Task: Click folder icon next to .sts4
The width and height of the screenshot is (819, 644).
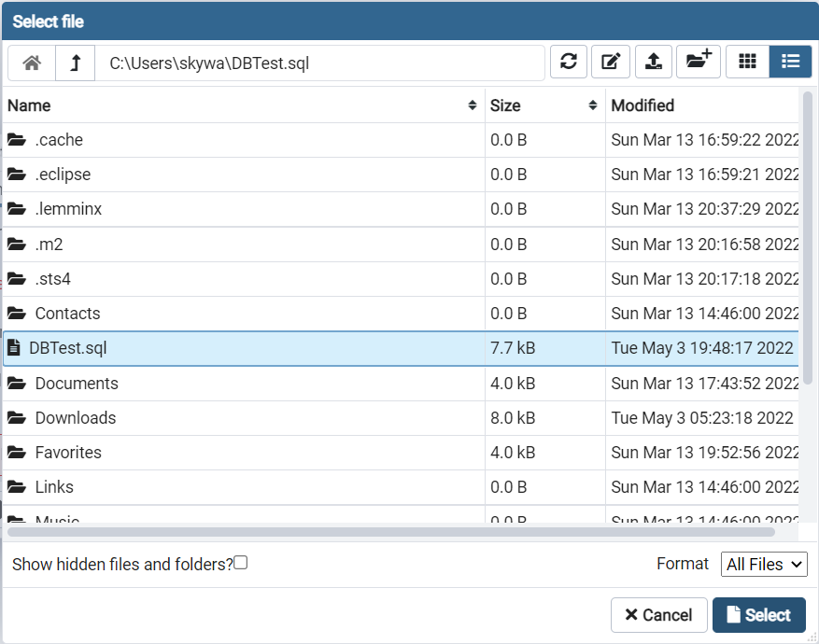Action: point(17,279)
